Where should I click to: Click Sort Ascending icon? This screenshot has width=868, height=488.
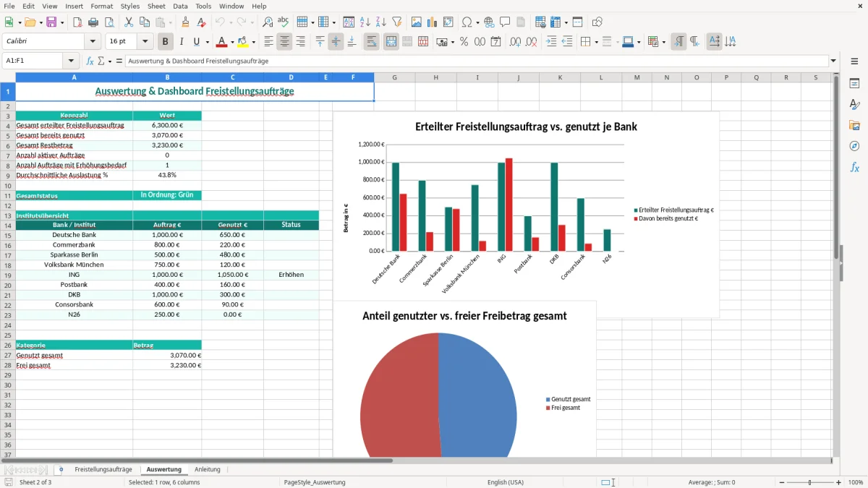365,22
